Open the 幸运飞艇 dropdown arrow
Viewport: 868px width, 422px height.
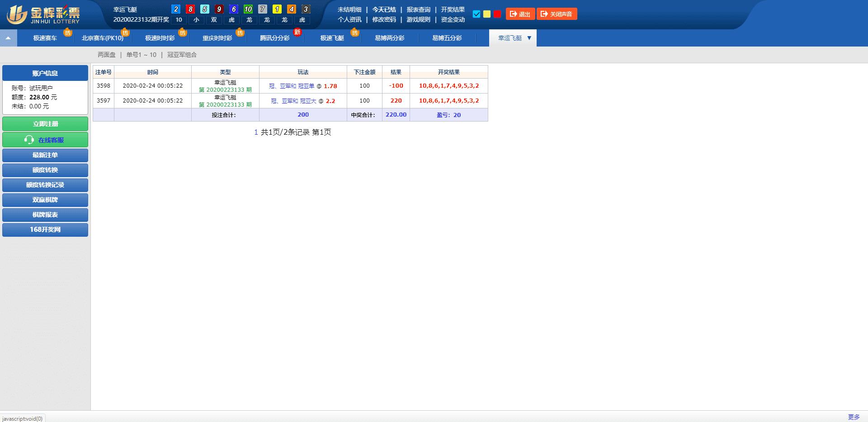click(x=529, y=38)
